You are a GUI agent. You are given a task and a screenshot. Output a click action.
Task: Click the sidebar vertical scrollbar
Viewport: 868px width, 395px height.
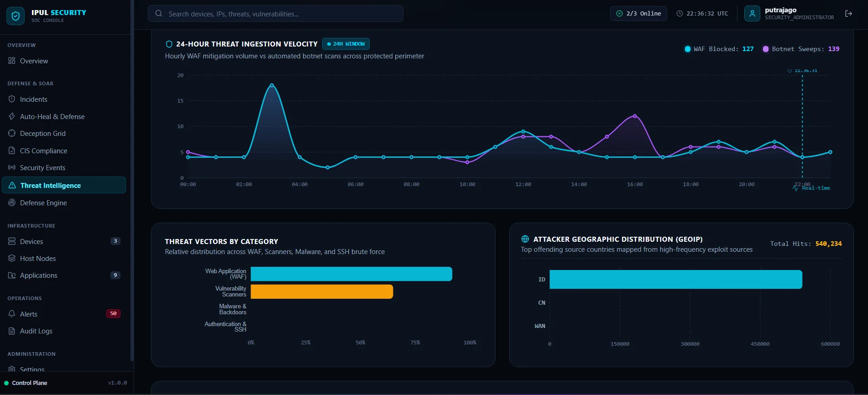132,180
